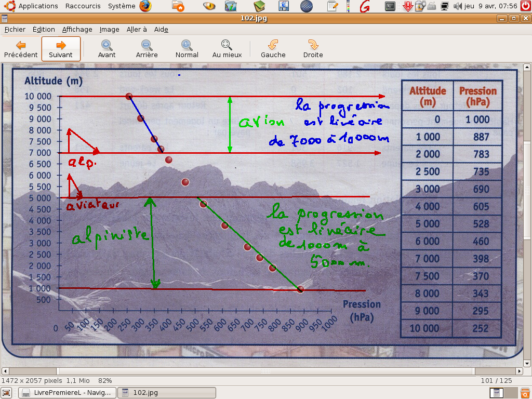Screen dimensions: 532x399
Task: Open the Fichier menu
Action: tap(15, 30)
